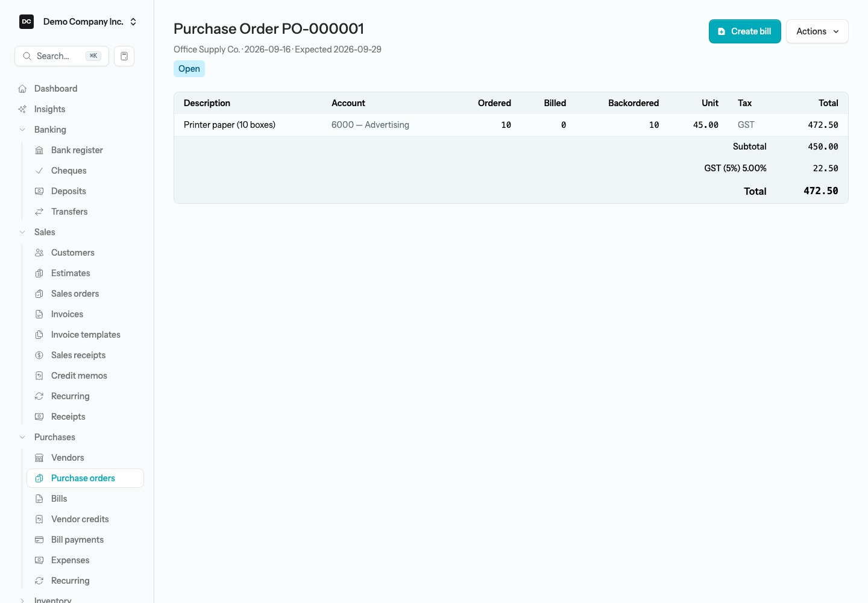Click the Open status badge
868x603 pixels.
(189, 69)
